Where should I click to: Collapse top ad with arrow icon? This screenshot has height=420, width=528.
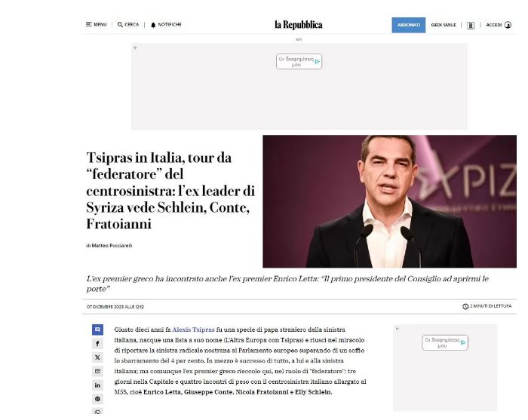135,48
